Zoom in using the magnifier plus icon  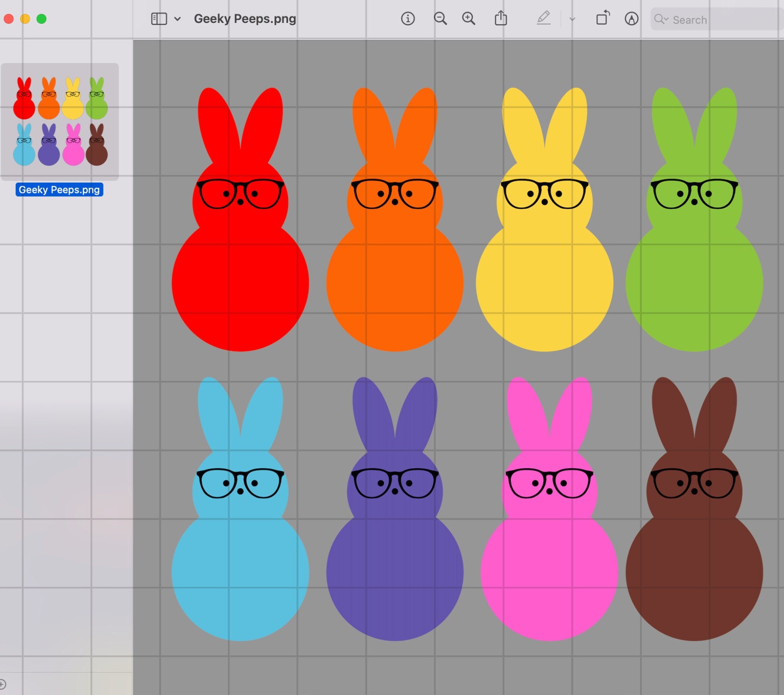469,19
